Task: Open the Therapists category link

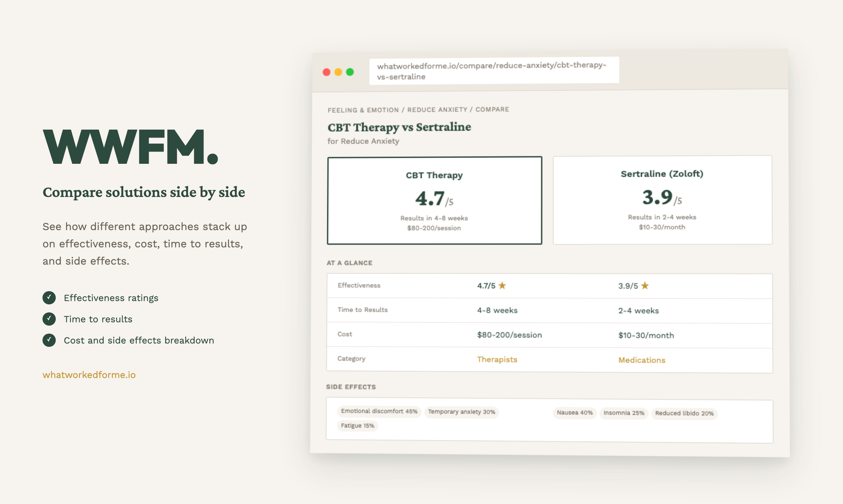Action: click(x=497, y=359)
